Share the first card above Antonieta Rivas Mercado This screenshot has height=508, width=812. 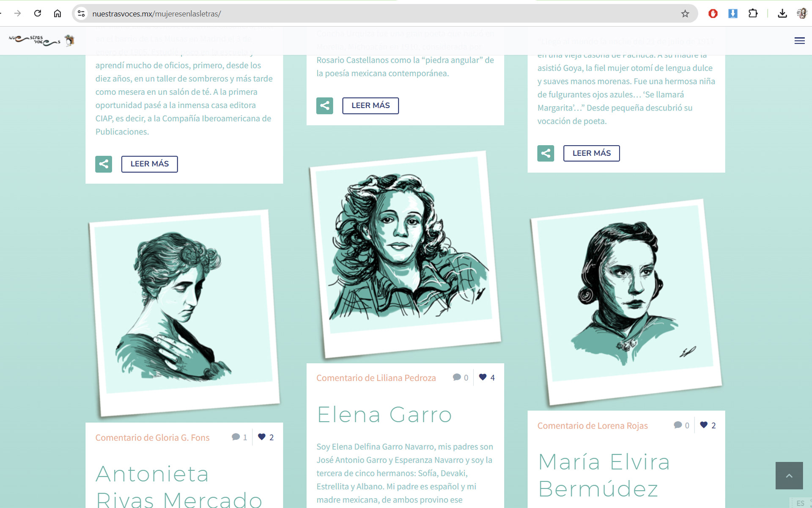(104, 164)
